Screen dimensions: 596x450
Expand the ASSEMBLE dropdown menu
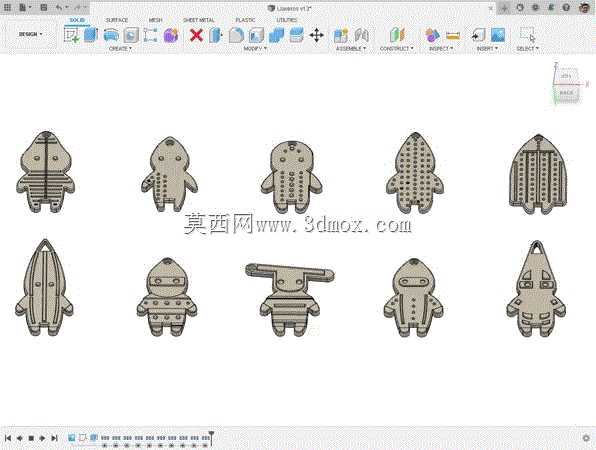(x=351, y=49)
